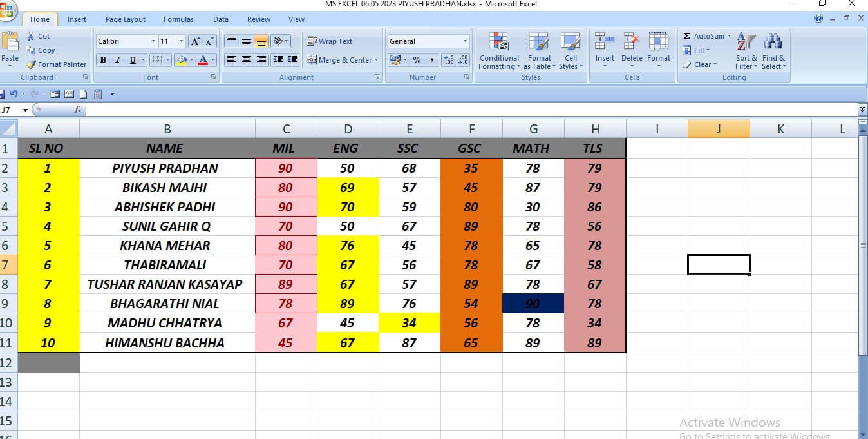Image resolution: width=868 pixels, height=439 pixels.
Task: Toggle Wrap Text for cells
Action: pos(312,41)
